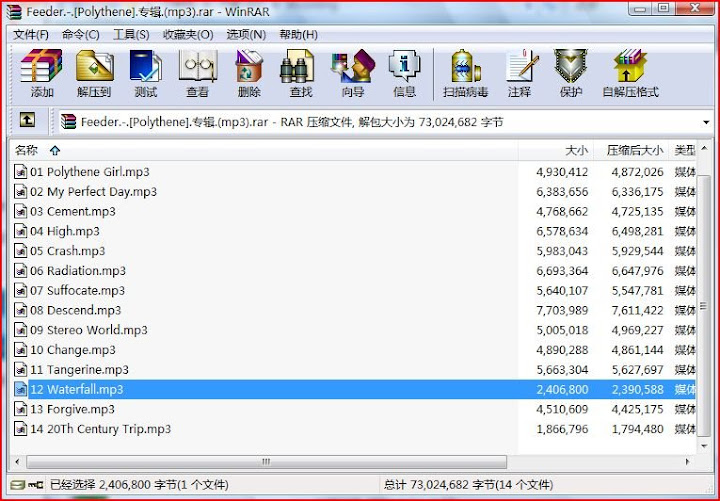This screenshot has height=501, width=720.
Task: Click the drive icon in status bar
Action: (18, 485)
